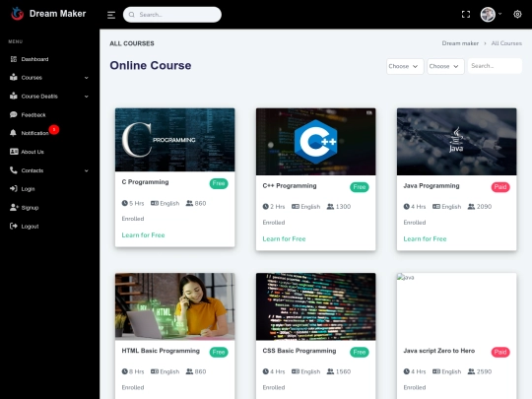The height and width of the screenshot is (399, 532).
Task: Focus the top bar Search field
Action: coord(172,15)
